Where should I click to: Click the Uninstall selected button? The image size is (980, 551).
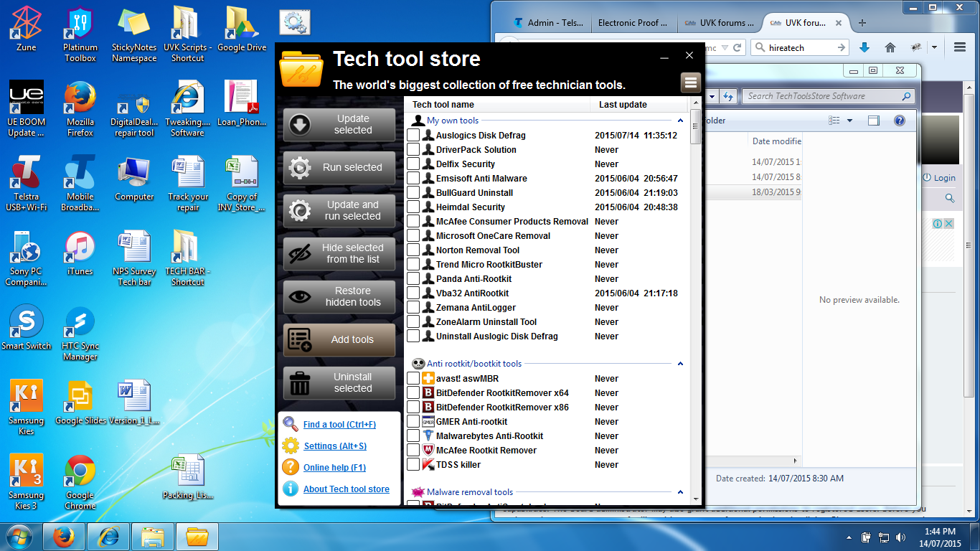(x=339, y=383)
